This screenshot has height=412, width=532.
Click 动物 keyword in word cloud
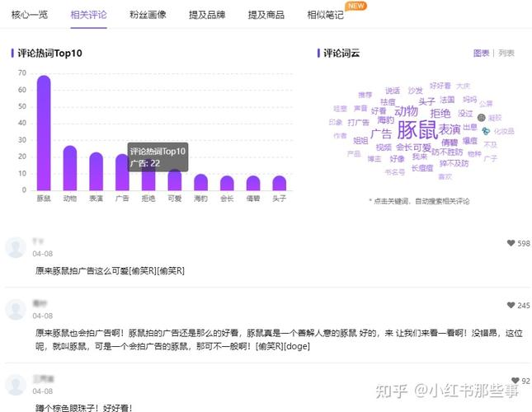[x=406, y=111]
